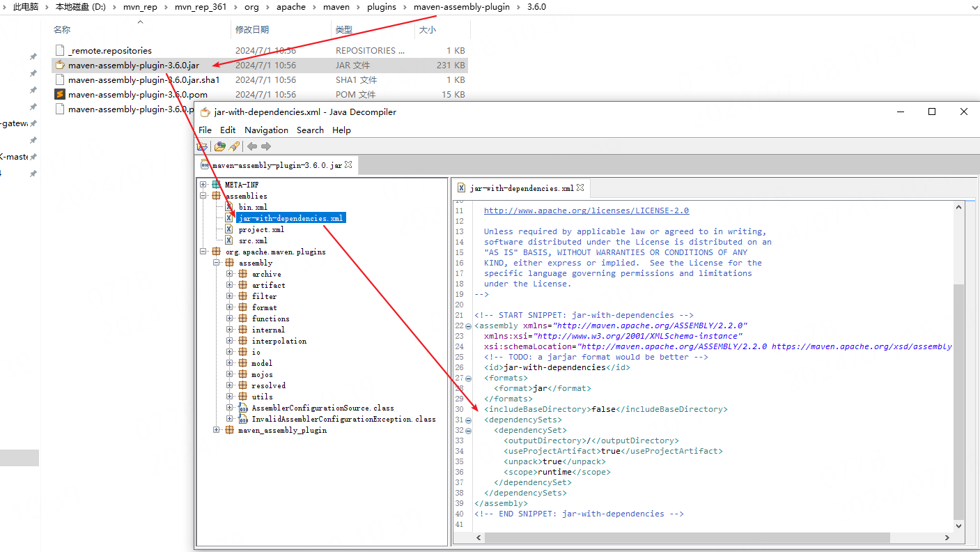Open the Explorer address bar history dropdown
980x552 pixels.
pyautogui.click(x=974, y=6)
